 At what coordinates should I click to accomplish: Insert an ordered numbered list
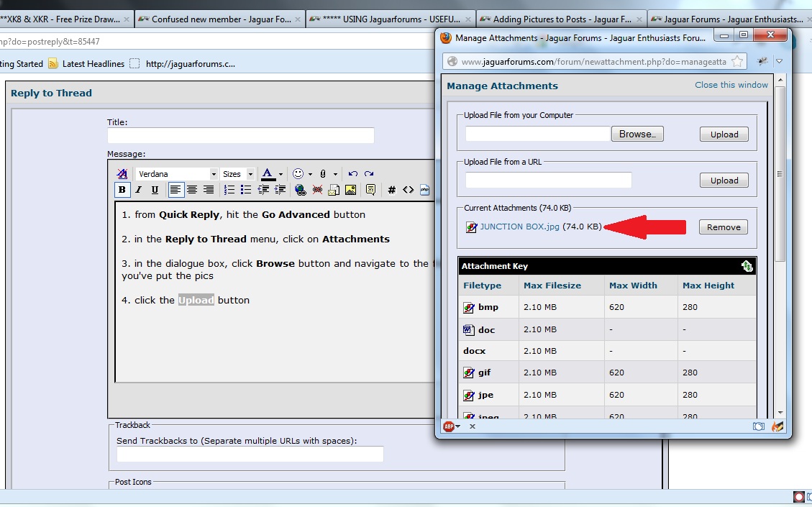[x=229, y=190]
